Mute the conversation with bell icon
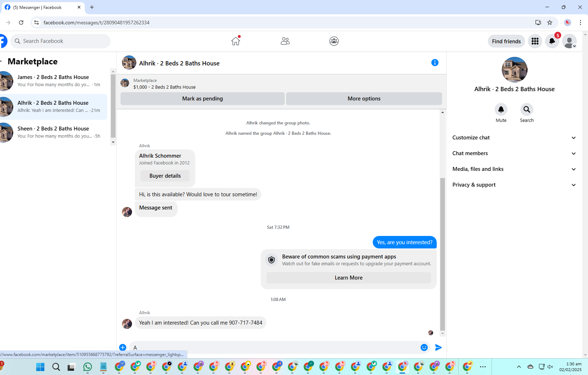Image resolution: width=588 pixels, height=375 pixels. 501,109
